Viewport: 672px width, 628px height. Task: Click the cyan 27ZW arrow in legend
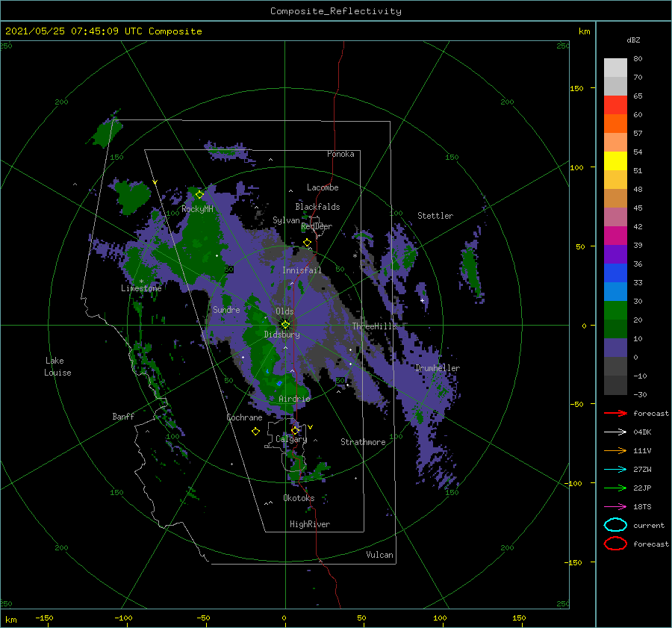click(x=615, y=469)
